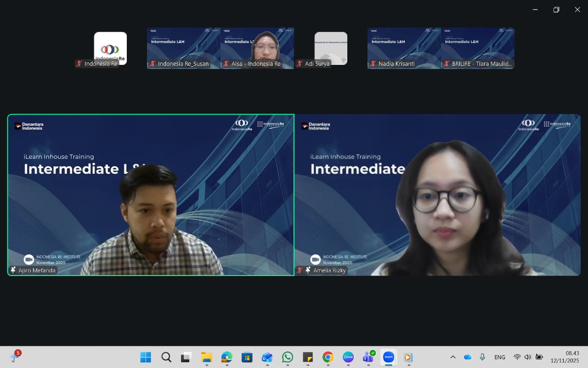Open the Zoom app in the taskbar
The width and height of the screenshot is (588, 368).
point(389,357)
